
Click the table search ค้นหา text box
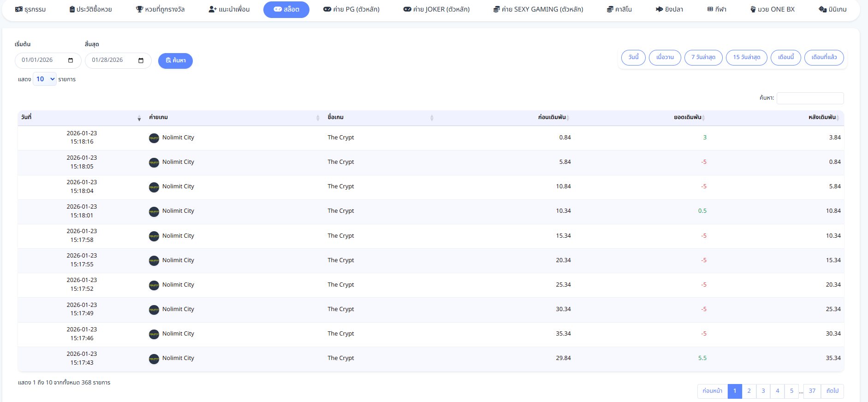[810, 98]
